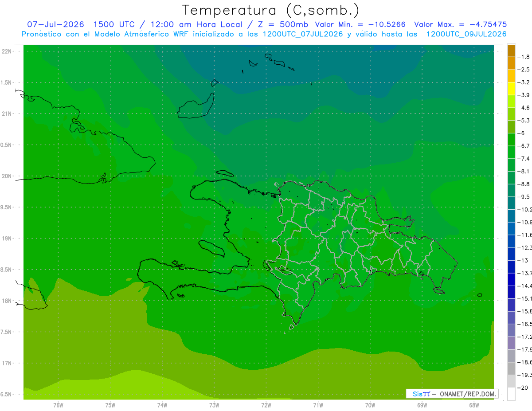Click the "75W" longitude label
Screen dimensions: 532x411
pos(110,405)
